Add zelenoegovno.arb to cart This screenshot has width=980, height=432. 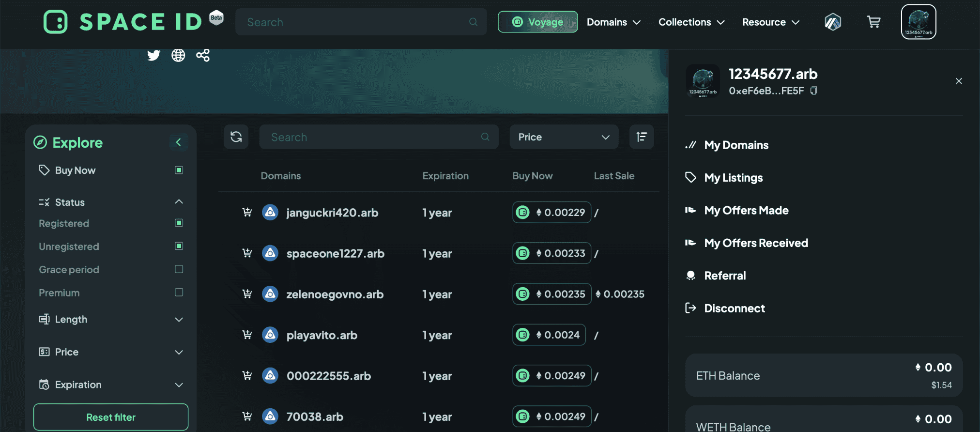[247, 294]
